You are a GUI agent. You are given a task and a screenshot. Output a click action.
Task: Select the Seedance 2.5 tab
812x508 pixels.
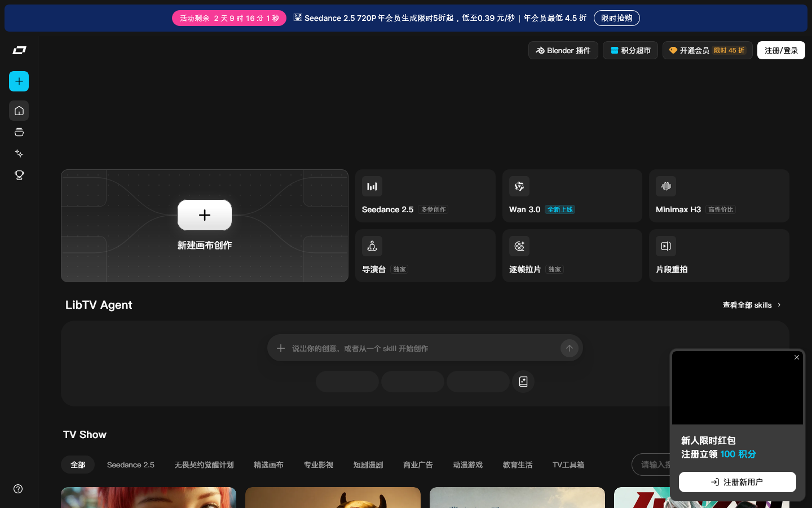pyautogui.click(x=131, y=465)
